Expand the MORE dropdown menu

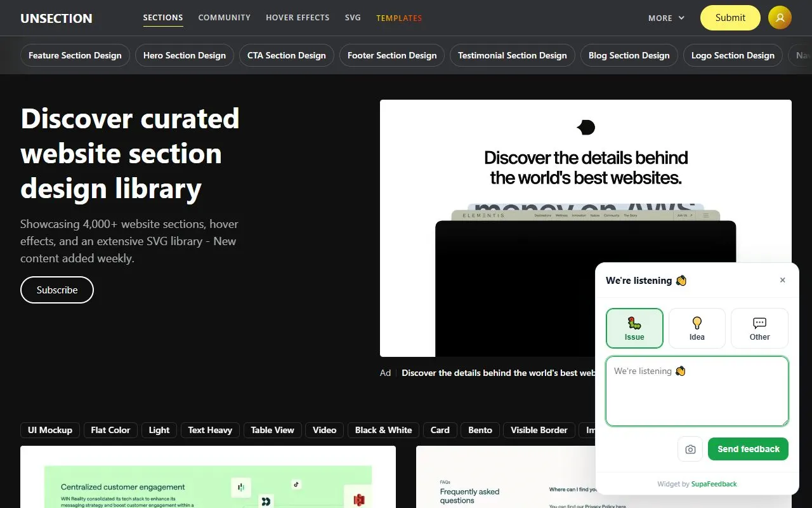click(x=666, y=18)
